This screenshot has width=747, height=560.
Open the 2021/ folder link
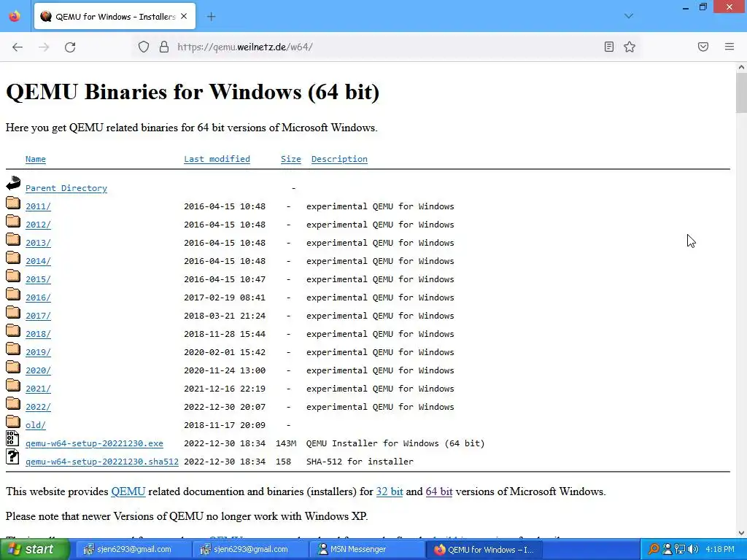click(38, 389)
